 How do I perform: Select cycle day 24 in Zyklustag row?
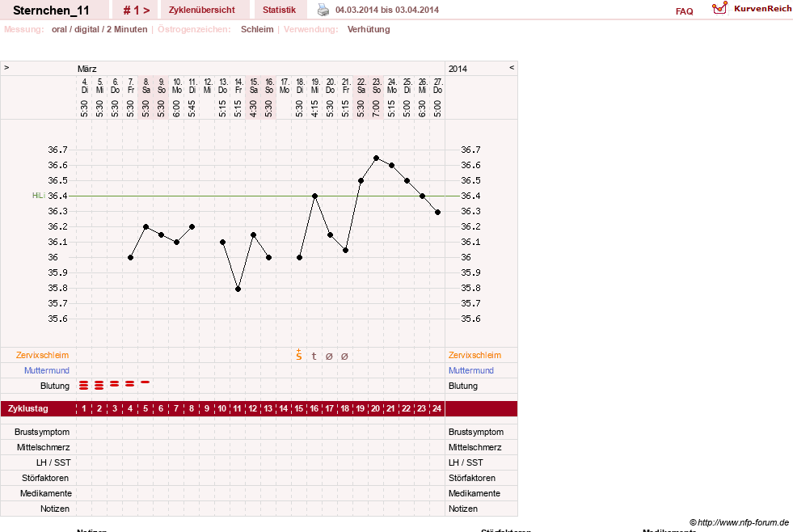[x=437, y=408]
